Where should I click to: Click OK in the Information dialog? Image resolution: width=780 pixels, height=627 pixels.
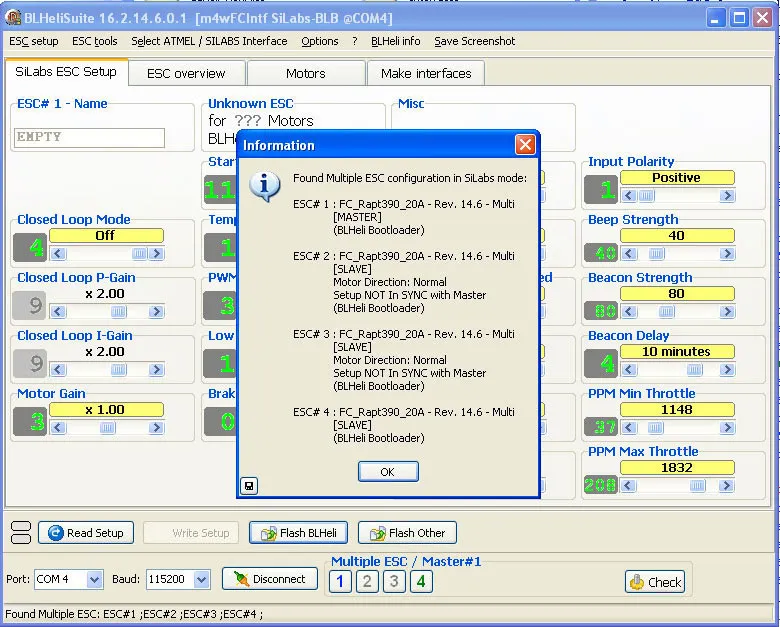pyautogui.click(x=387, y=472)
